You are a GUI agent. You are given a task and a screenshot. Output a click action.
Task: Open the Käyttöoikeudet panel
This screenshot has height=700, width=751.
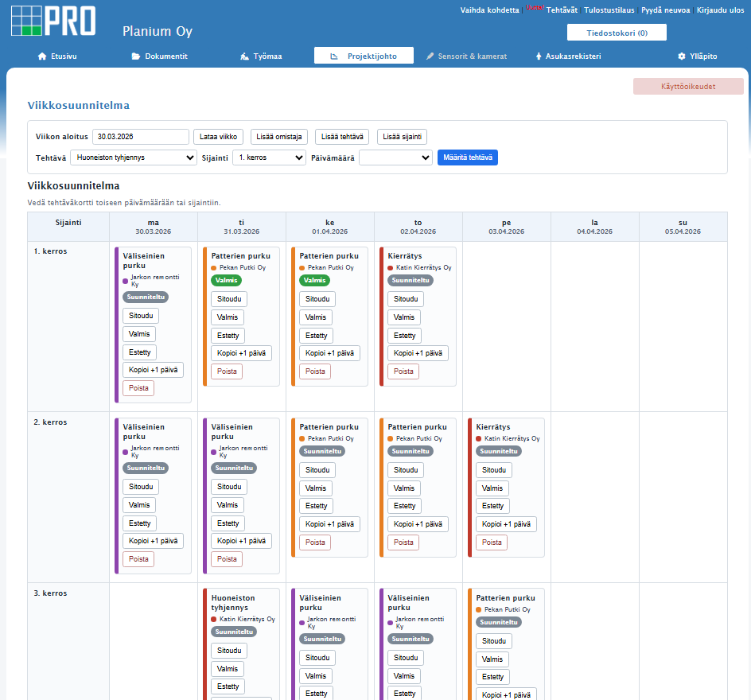(688, 85)
